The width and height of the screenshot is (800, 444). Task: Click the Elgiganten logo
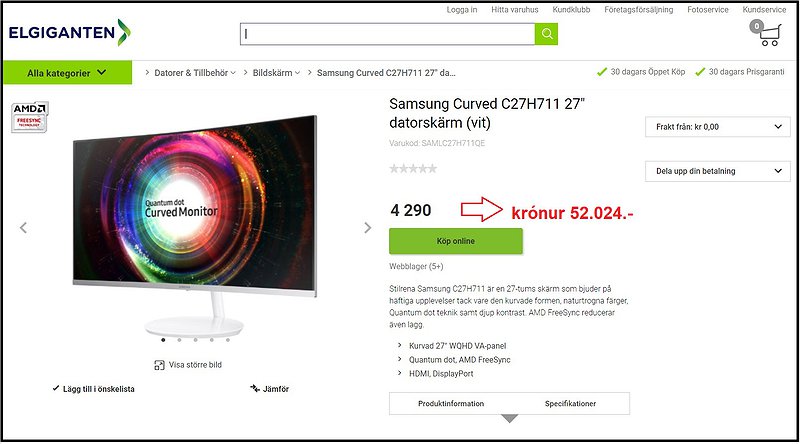(69, 33)
